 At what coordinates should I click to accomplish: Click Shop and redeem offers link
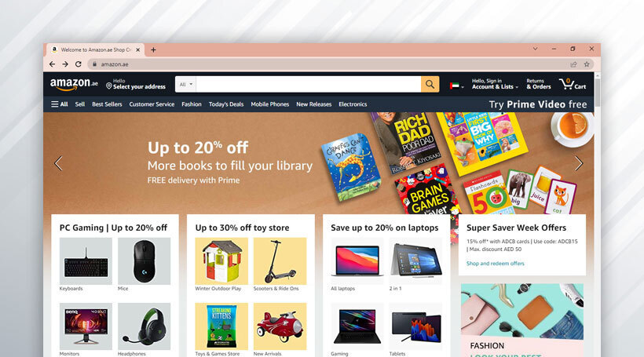tap(496, 264)
